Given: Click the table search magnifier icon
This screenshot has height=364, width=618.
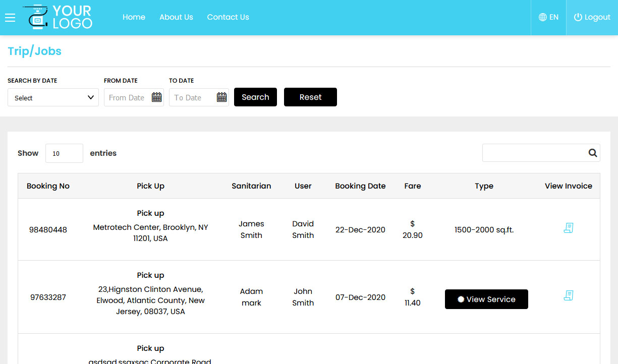Looking at the screenshot, I should pyautogui.click(x=593, y=153).
